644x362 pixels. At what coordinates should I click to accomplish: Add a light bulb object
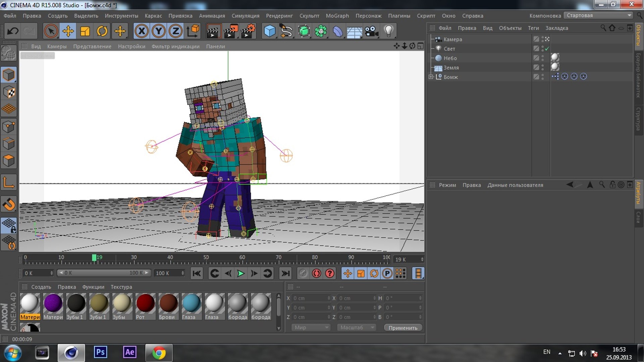pos(389,31)
